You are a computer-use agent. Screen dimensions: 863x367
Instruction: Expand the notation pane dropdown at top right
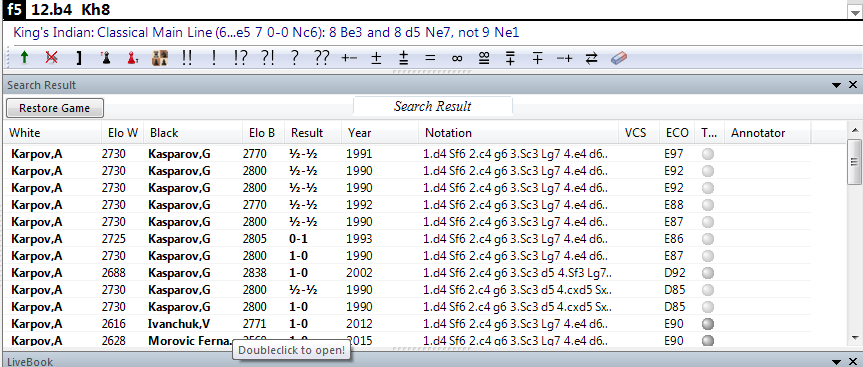pyautogui.click(x=854, y=9)
